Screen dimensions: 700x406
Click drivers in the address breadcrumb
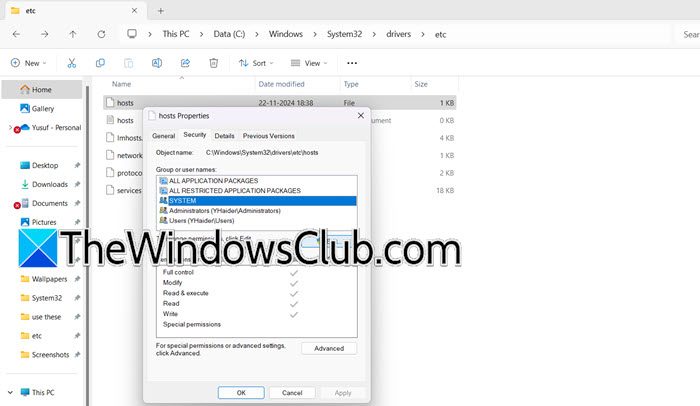tap(398, 34)
